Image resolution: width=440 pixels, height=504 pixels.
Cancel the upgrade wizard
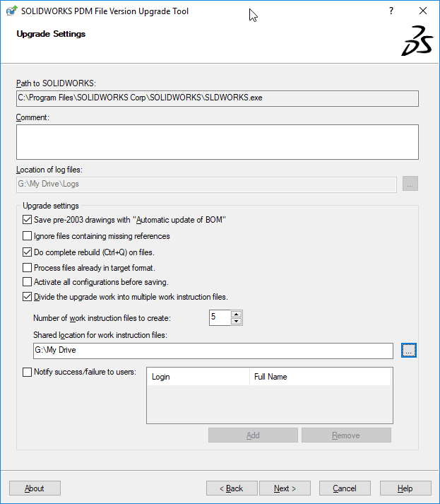[x=345, y=488]
